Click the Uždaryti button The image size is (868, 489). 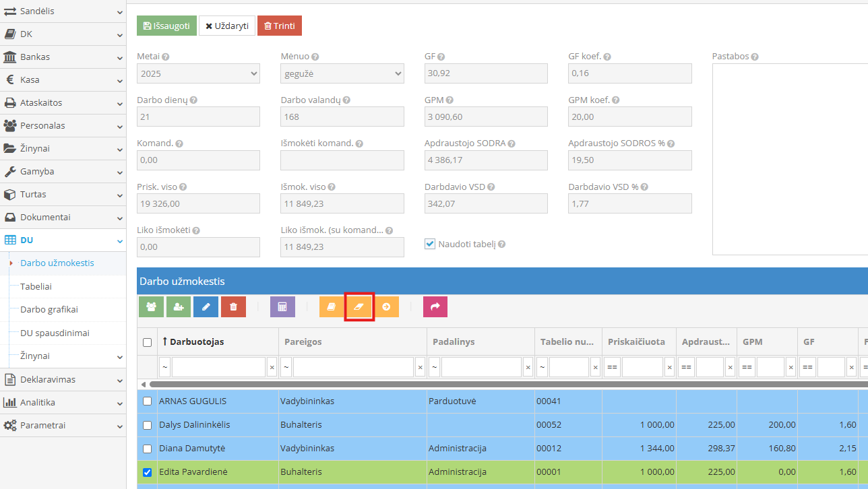click(x=227, y=26)
